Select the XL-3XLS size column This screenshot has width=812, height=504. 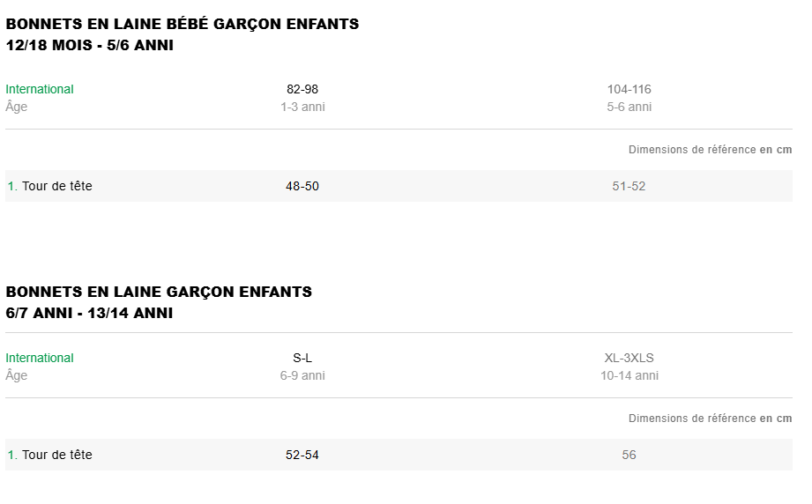coord(629,358)
